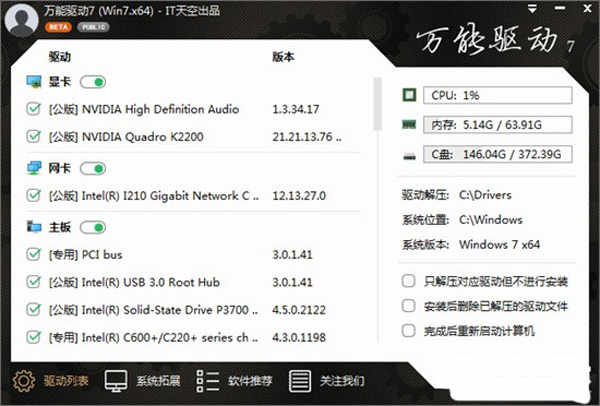Uncheck Intel C600+/C220+ series driver

(x=34, y=337)
